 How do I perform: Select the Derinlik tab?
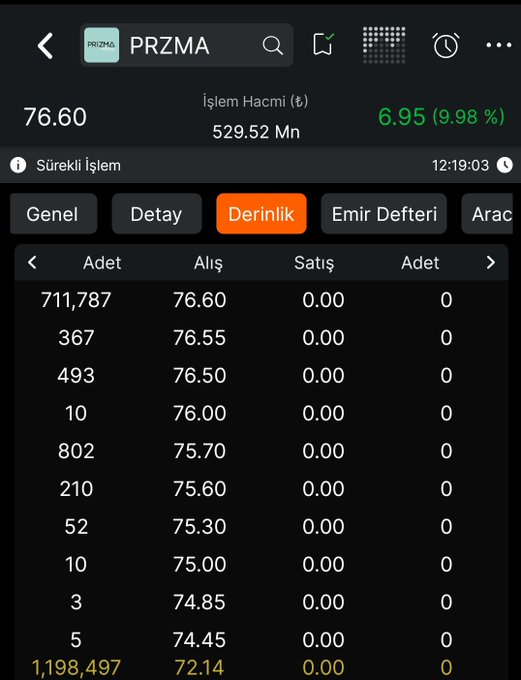[x=261, y=214]
